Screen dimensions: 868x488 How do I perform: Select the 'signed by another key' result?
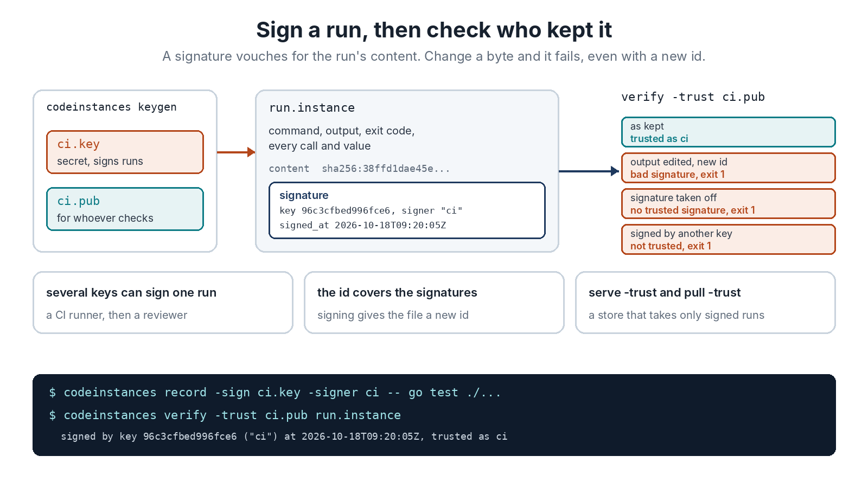[728, 239]
